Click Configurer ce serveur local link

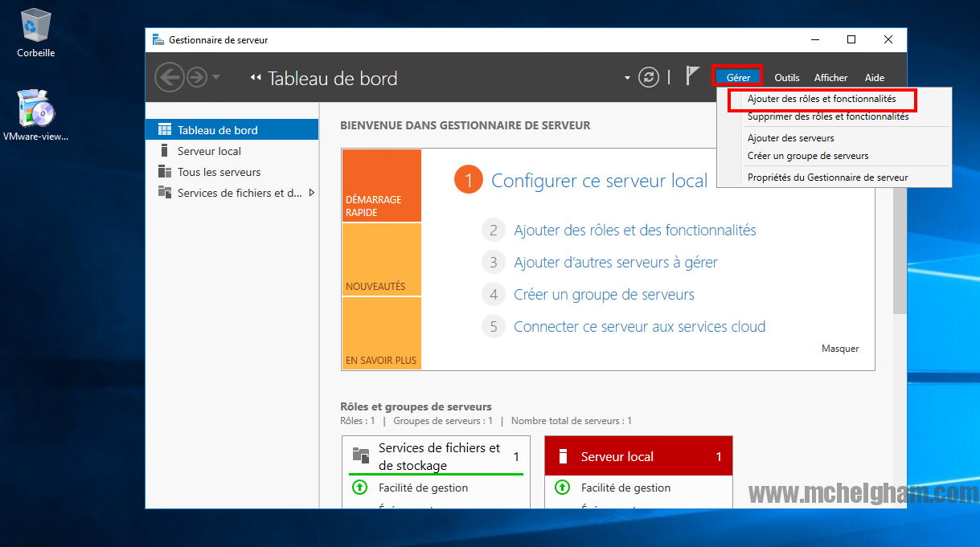click(x=600, y=181)
